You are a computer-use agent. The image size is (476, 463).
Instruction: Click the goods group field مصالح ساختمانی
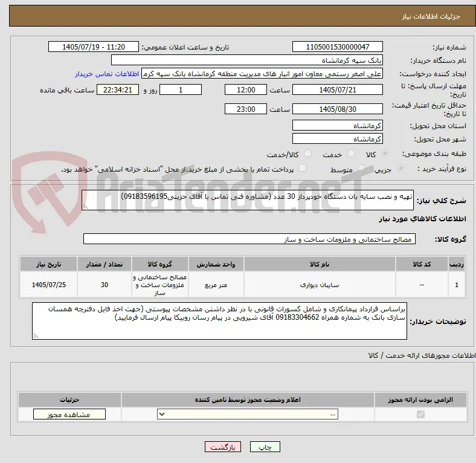(x=249, y=239)
